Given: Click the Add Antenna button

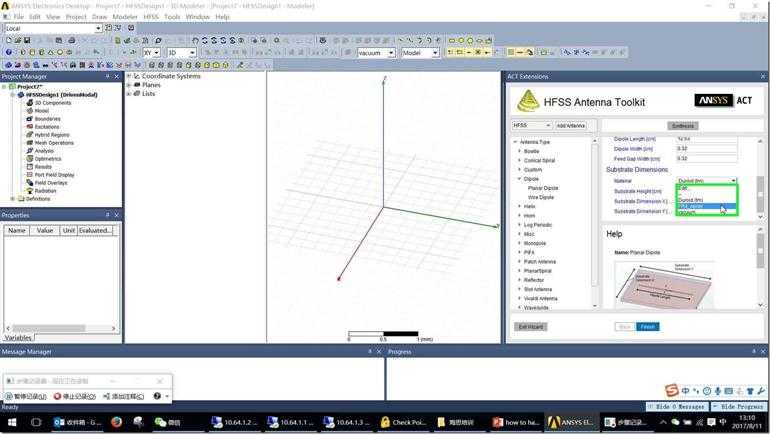Looking at the screenshot, I should pos(571,126).
